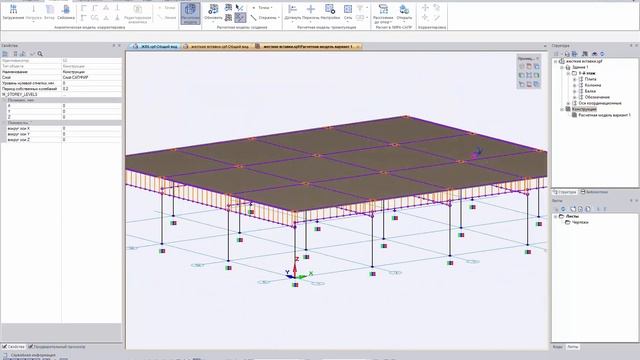Click the first icon in the properties toolbar

5,53
